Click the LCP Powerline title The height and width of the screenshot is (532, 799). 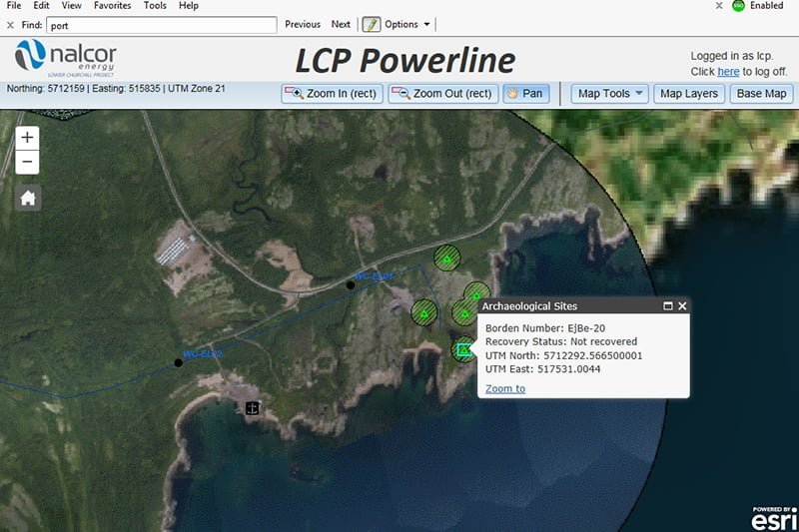click(x=405, y=61)
